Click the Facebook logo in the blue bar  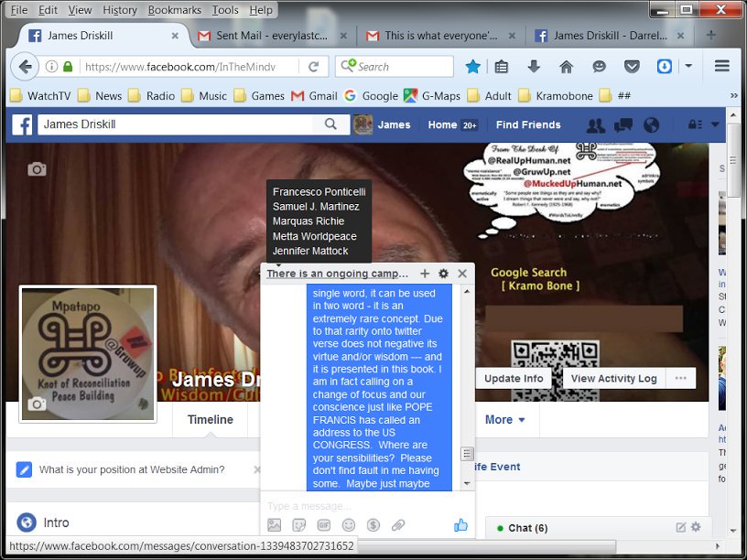[22, 124]
